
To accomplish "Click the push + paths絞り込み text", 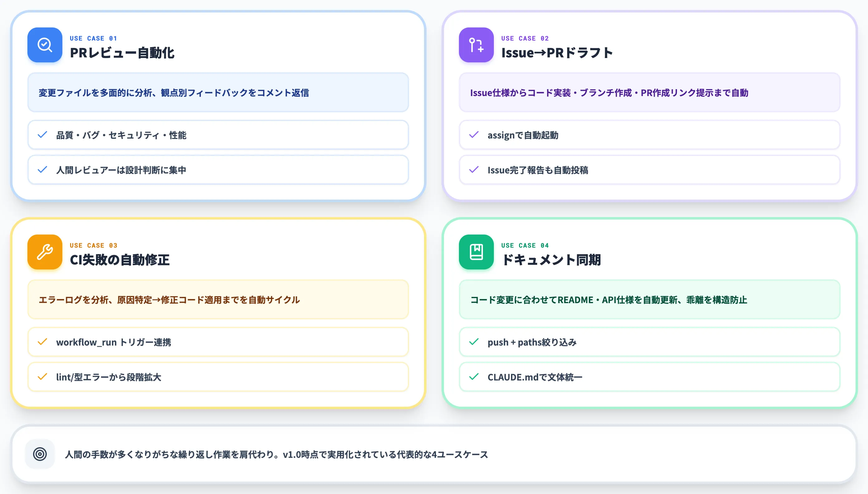I will click(x=532, y=342).
